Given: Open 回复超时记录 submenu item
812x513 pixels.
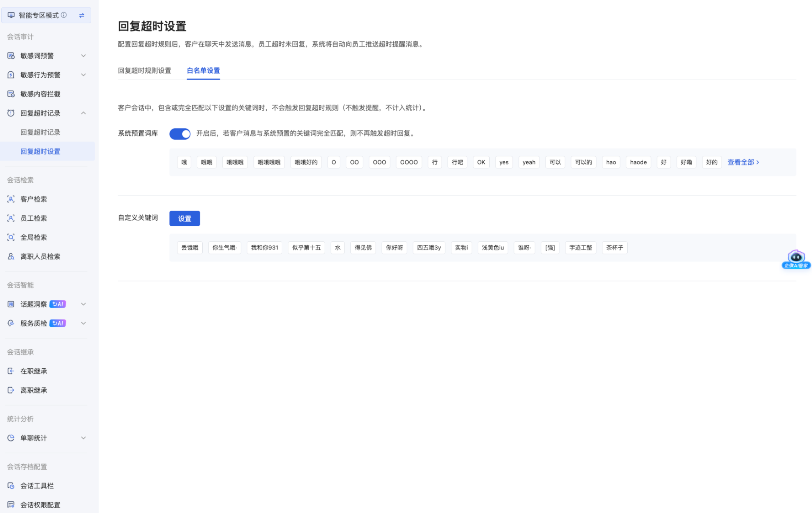Looking at the screenshot, I should 40,132.
